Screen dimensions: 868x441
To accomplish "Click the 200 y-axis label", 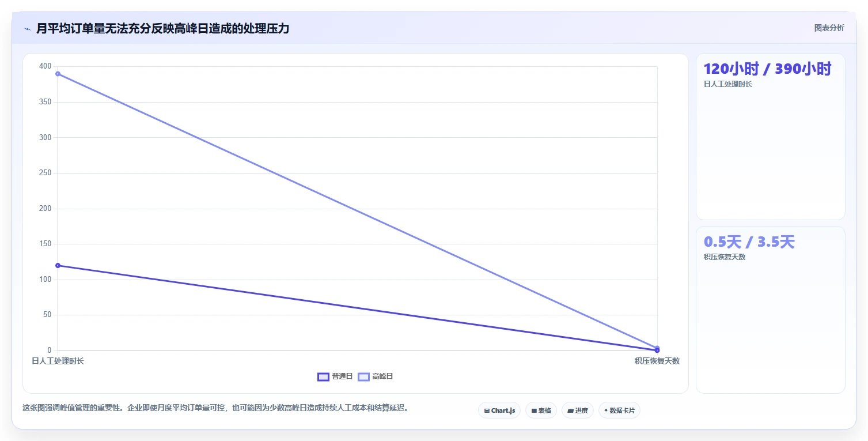I will (46, 208).
